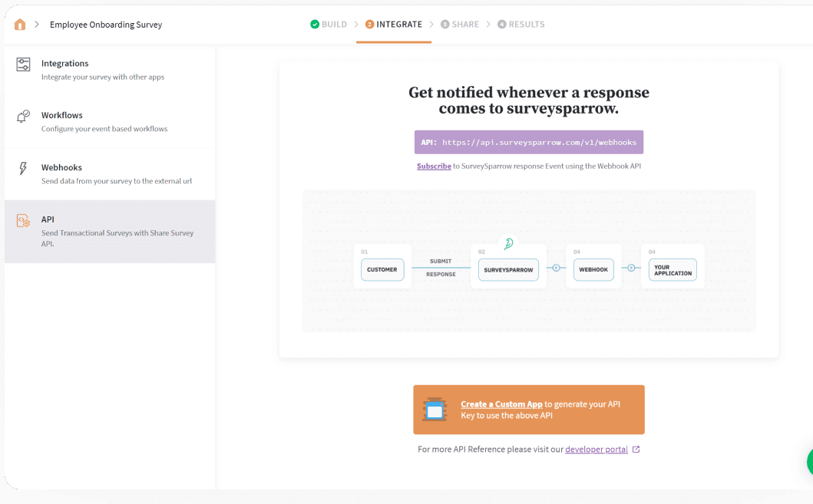Open the RESULTS step
Image resolution: width=813 pixels, height=504 pixels.
coord(521,24)
